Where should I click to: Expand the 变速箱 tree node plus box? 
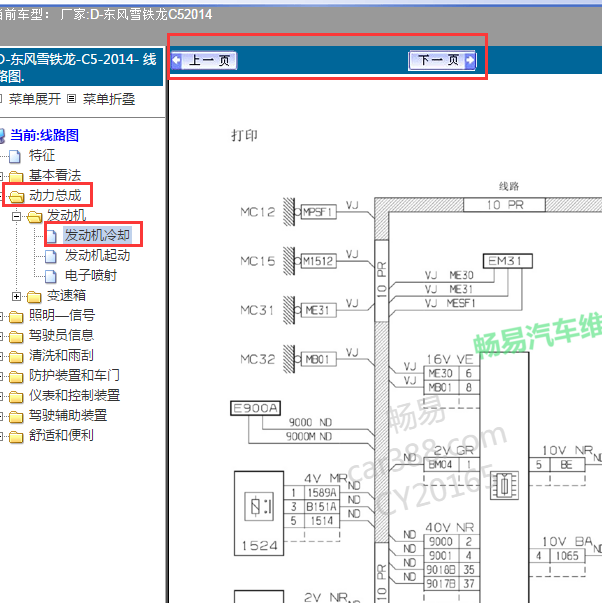[x=16, y=297]
